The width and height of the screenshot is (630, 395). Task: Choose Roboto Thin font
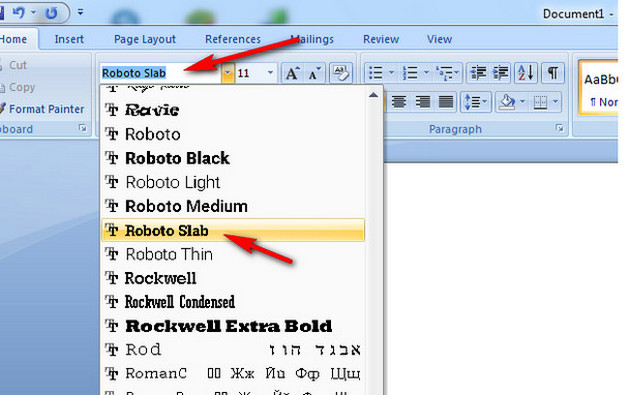233,254
